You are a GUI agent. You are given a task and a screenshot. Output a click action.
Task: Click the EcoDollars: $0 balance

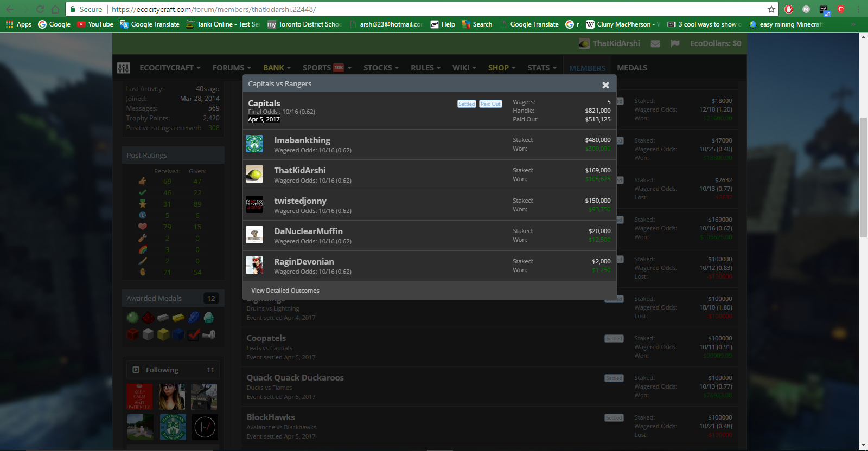pos(716,43)
